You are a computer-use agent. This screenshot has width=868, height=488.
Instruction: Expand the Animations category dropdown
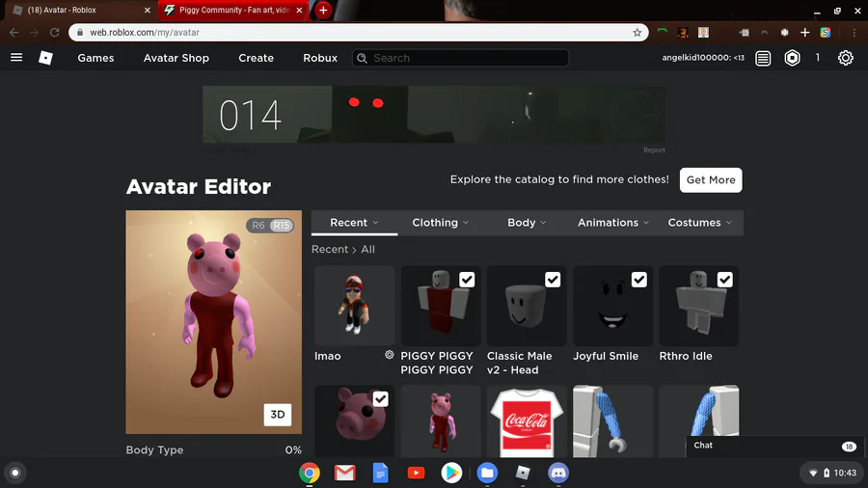click(612, 223)
